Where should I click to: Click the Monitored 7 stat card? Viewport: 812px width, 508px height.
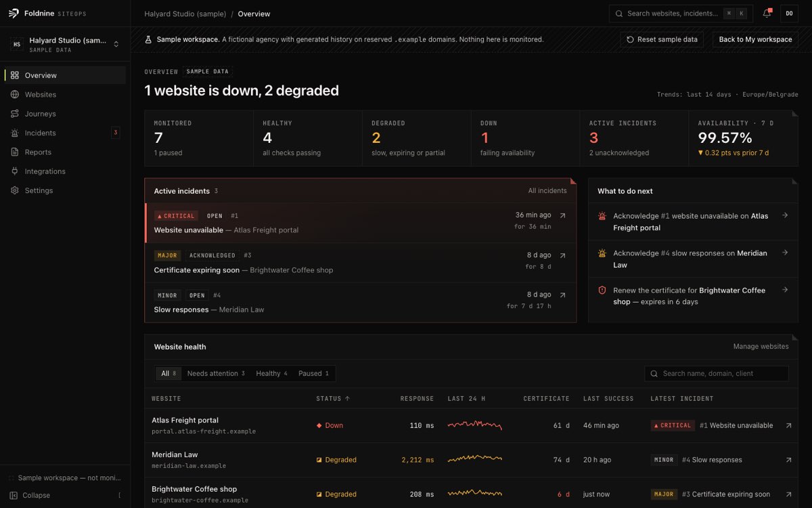[199, 138]
